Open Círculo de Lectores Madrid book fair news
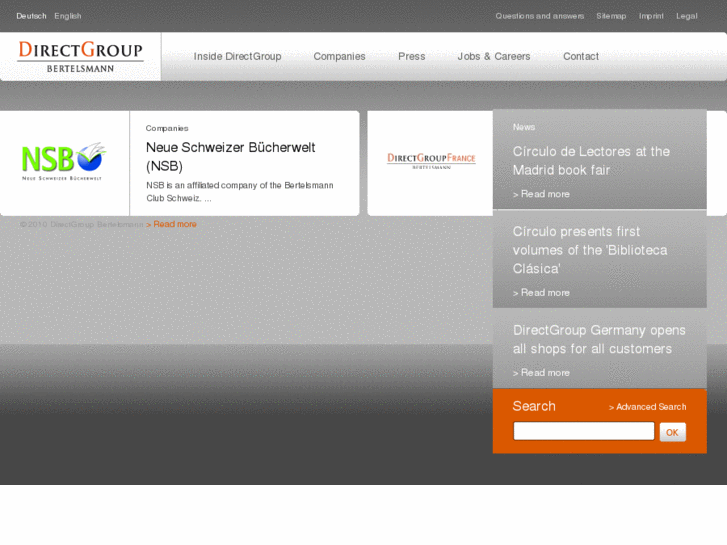This screenshot has height=545, width=727. click(591, 160)
